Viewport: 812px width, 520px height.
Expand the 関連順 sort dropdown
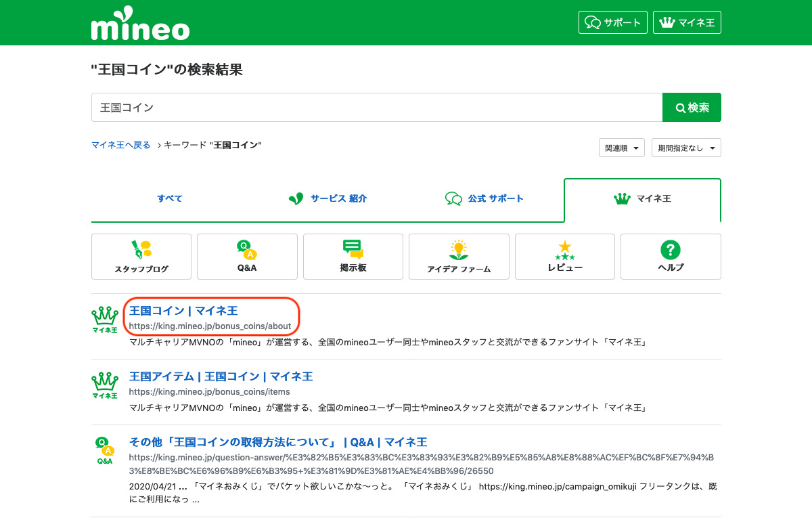[621, 148]
